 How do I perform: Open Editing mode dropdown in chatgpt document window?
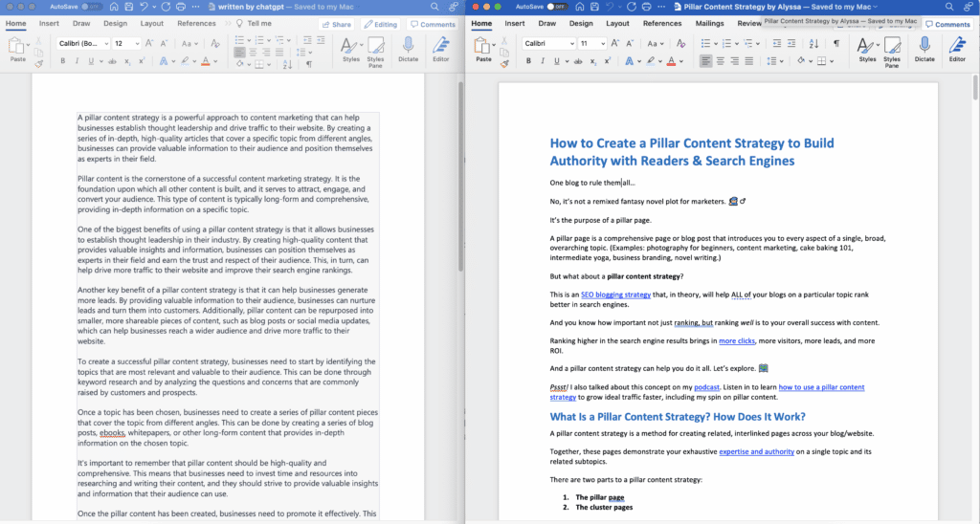(381, 24)
